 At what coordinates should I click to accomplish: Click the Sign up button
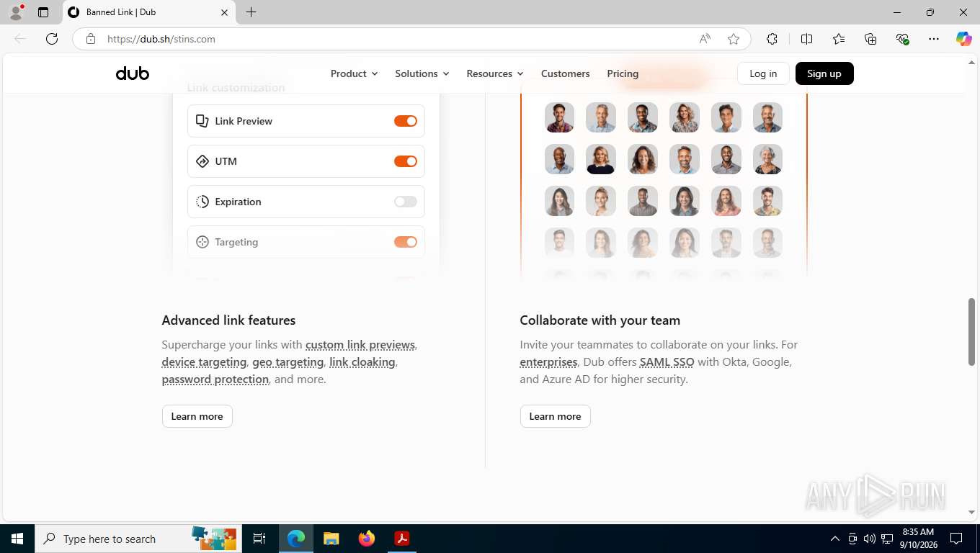click(x=824, y=73)
